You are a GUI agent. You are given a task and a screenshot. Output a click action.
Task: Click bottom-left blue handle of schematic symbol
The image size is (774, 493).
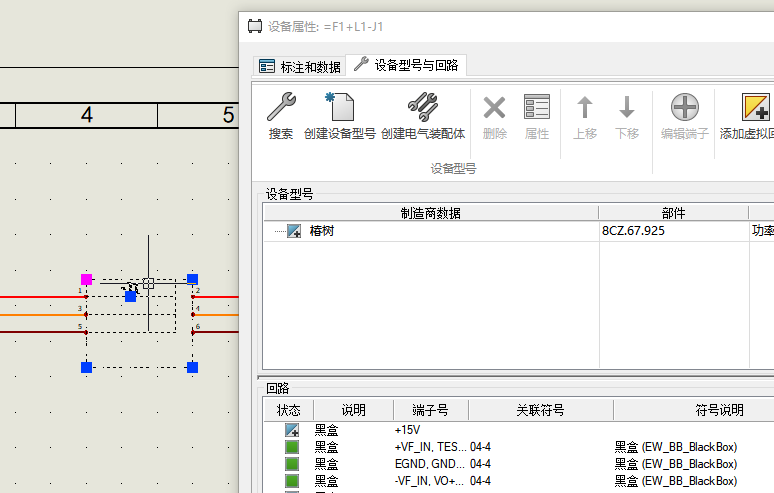[x=86, y=367]
